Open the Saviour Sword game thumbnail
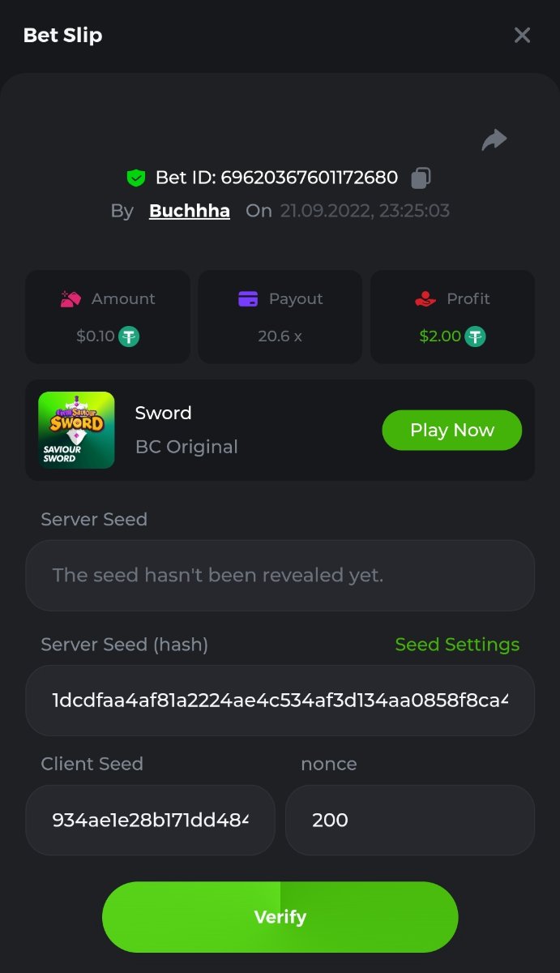560x973 pixels. (76, 430)
